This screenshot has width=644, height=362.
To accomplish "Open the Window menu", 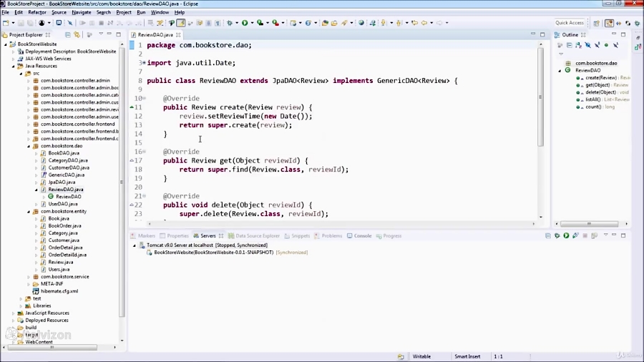I will click(x=160, y=12).
